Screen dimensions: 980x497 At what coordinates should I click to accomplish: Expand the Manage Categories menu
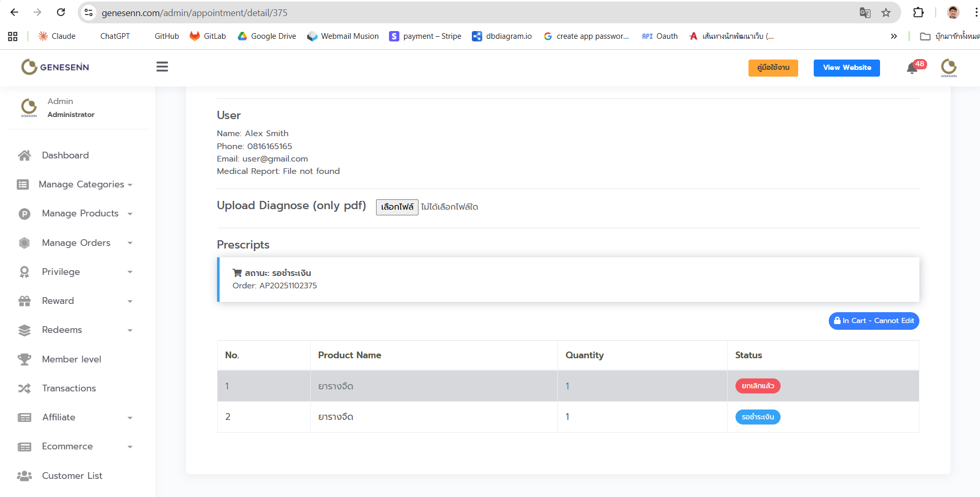[x=81, y=184]
